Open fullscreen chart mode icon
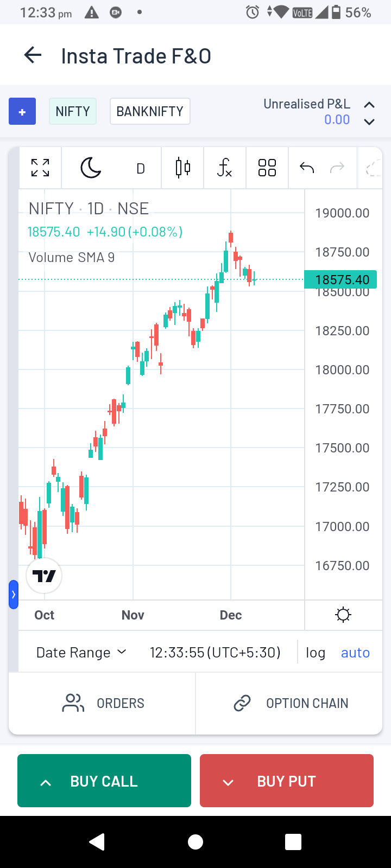Screen dimensions: 391x868 40,168
